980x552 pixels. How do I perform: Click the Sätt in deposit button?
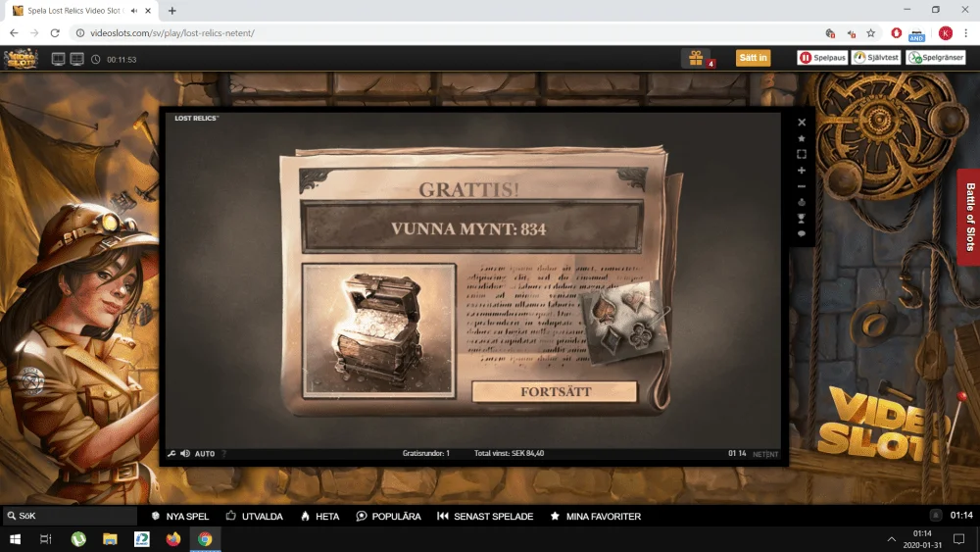click(x=753, y=58)
